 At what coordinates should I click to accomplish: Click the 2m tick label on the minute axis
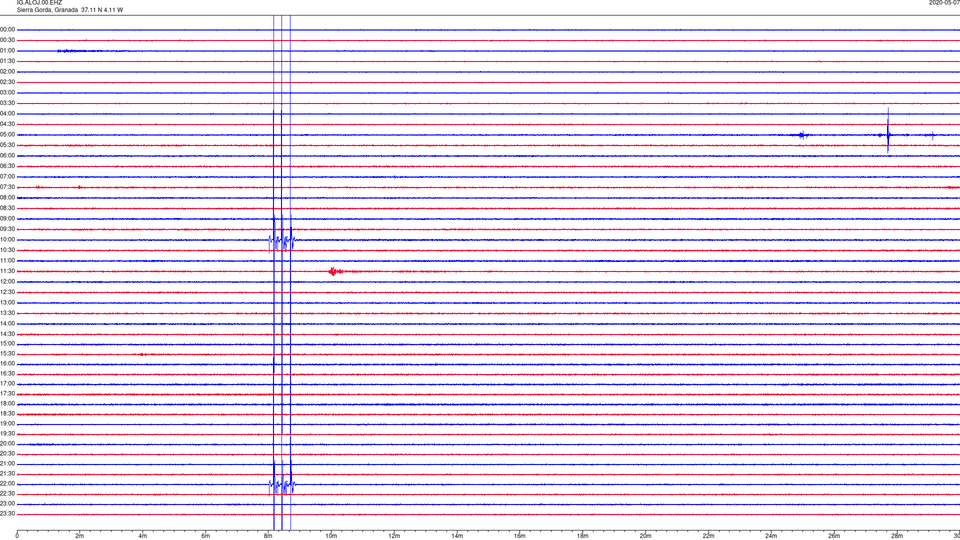tap(80, 536)
